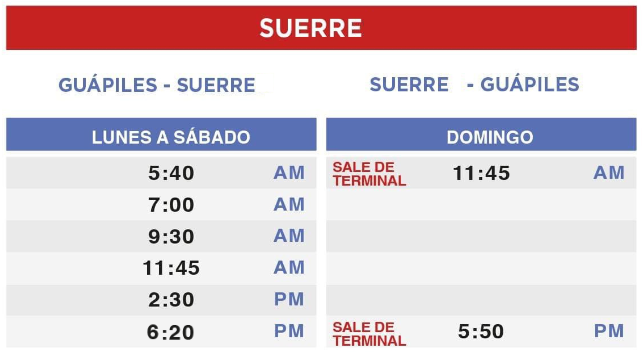The image size is (644, 352).
Task: Click the SALE DE TERMINAL label beside 5:50
Action: pyautogui.click(x=369, y=334)
